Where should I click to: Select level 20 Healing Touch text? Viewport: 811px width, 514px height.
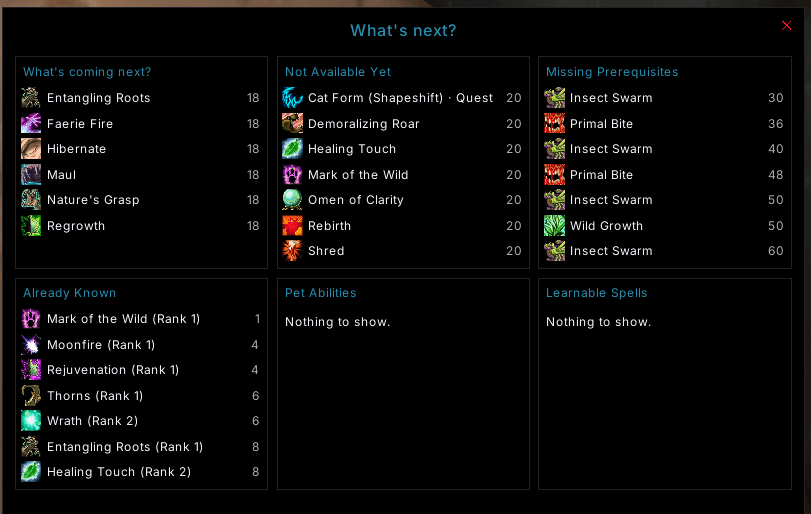pyautogui.click(x=352, y=149)
